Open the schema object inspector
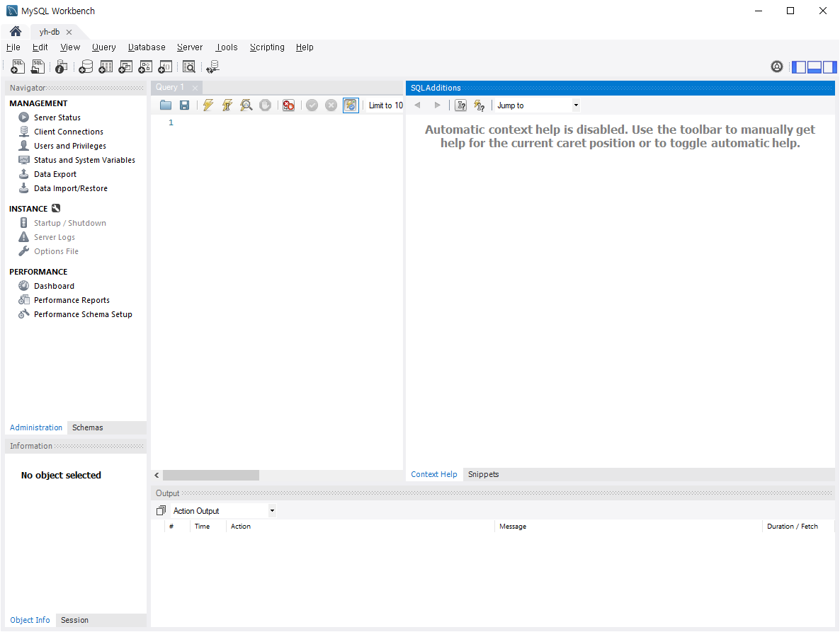Image resolution: width=840 pixels, height=632 pixels. 62,67
